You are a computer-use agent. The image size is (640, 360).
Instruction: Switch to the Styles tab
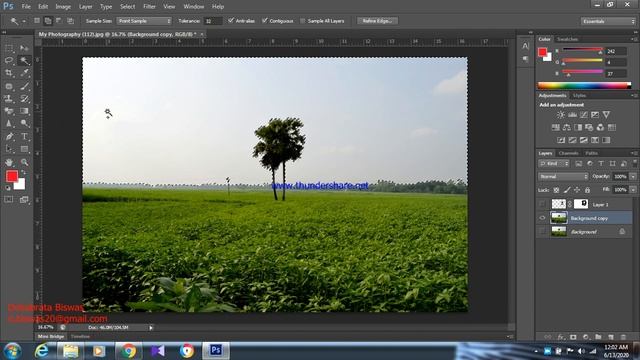coord(579,96)
